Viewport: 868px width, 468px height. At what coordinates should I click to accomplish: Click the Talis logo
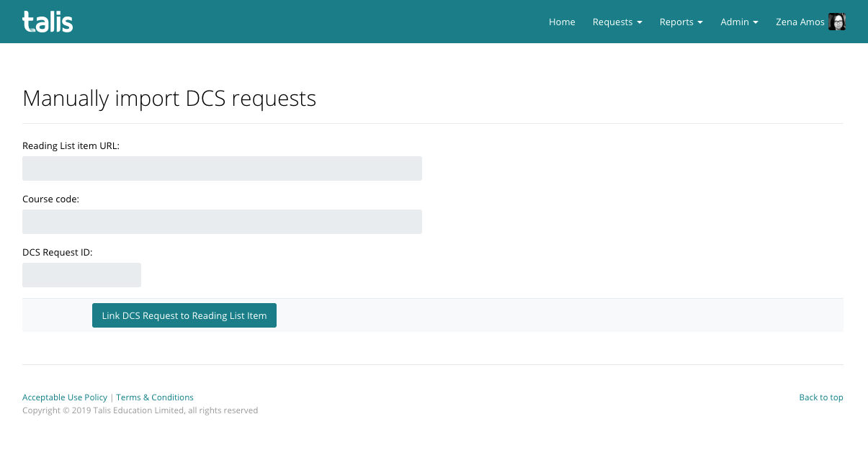[x=48, y=22]
